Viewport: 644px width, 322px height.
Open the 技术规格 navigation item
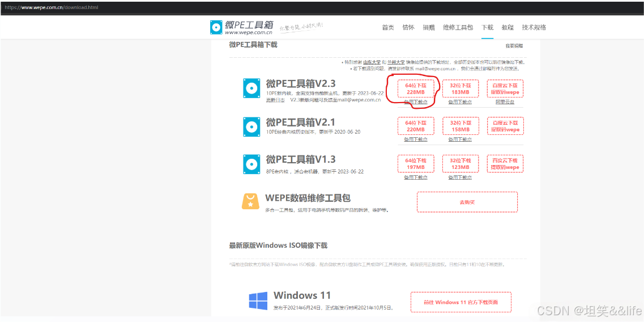click(534, 28)
